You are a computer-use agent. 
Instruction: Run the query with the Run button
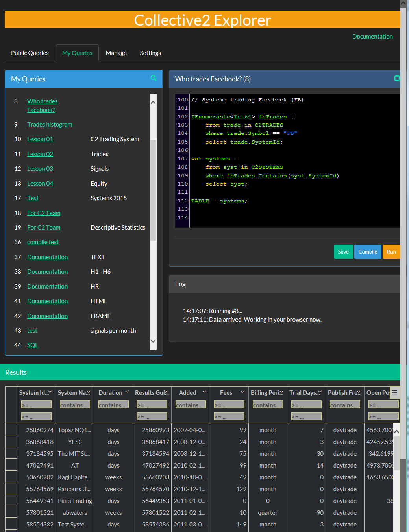click(391, 252)
